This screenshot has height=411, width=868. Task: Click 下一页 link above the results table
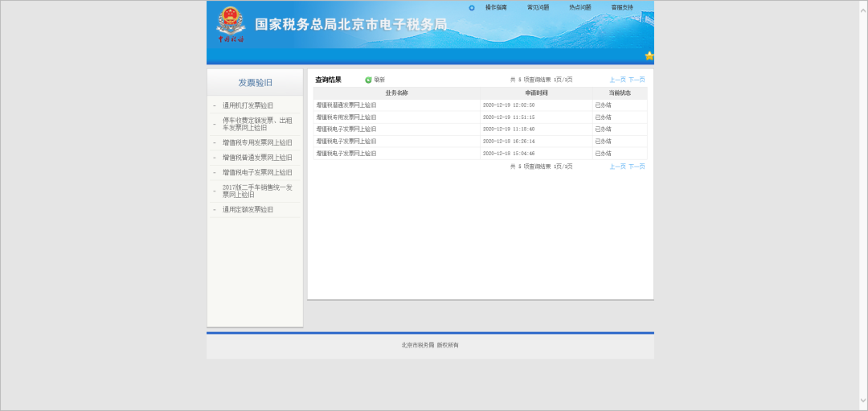pos(637,80)
